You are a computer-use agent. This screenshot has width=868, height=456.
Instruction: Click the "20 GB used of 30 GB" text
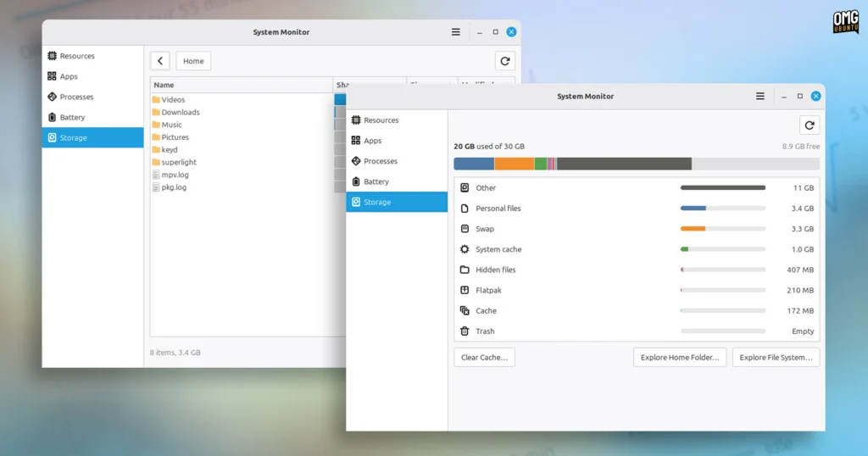pyautogui.click(x=489, y=147)
